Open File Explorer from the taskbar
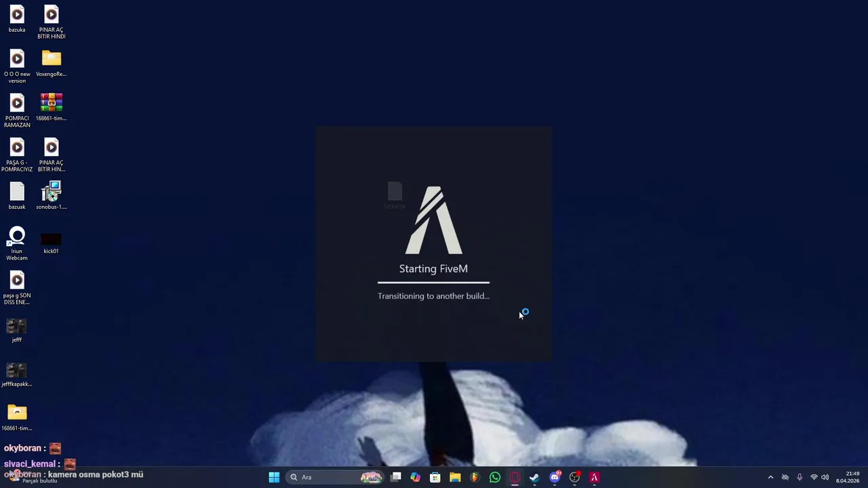Image resolution: width=868 pixels, height=488 pixels. click(x=455, y=477)
